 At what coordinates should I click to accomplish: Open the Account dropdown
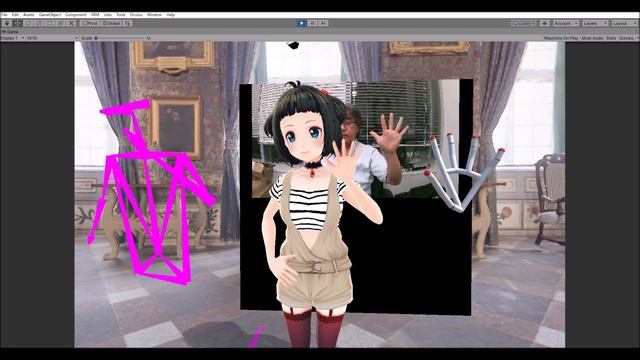[x=566, y=23]
